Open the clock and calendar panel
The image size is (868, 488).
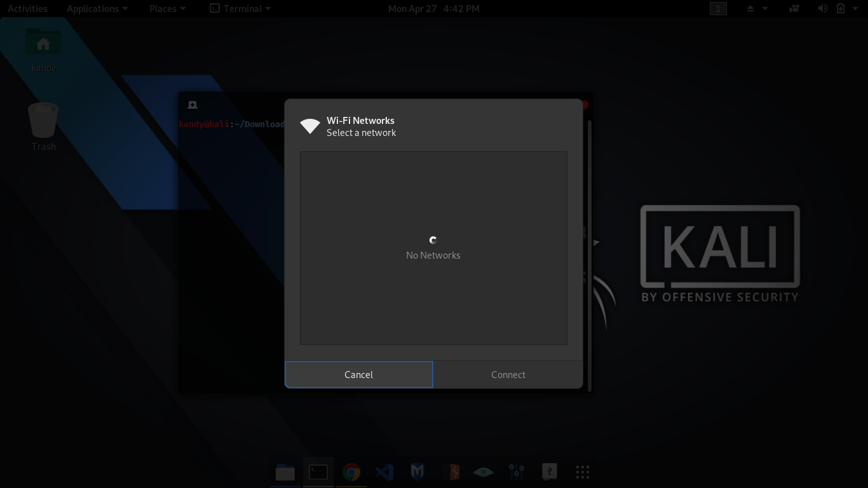click(434, 8)
